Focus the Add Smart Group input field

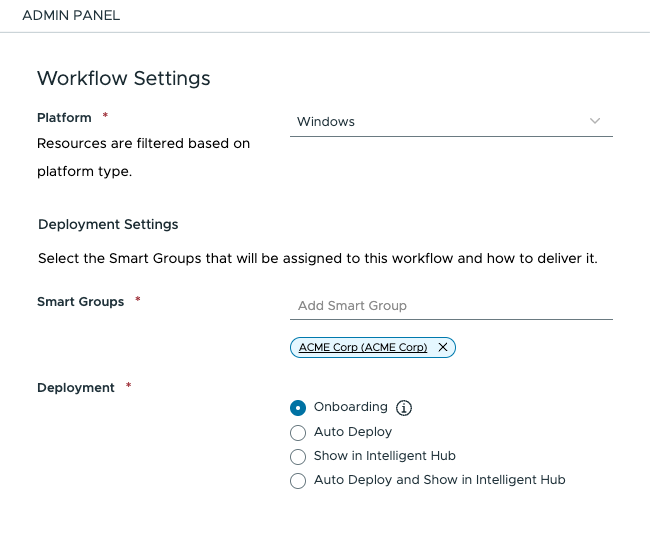click(450, 306)
